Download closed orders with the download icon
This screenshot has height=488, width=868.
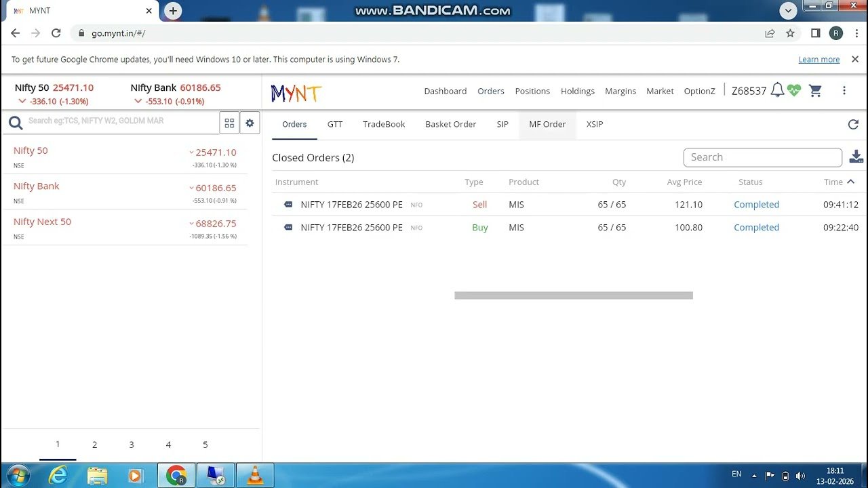pos(856,157)
